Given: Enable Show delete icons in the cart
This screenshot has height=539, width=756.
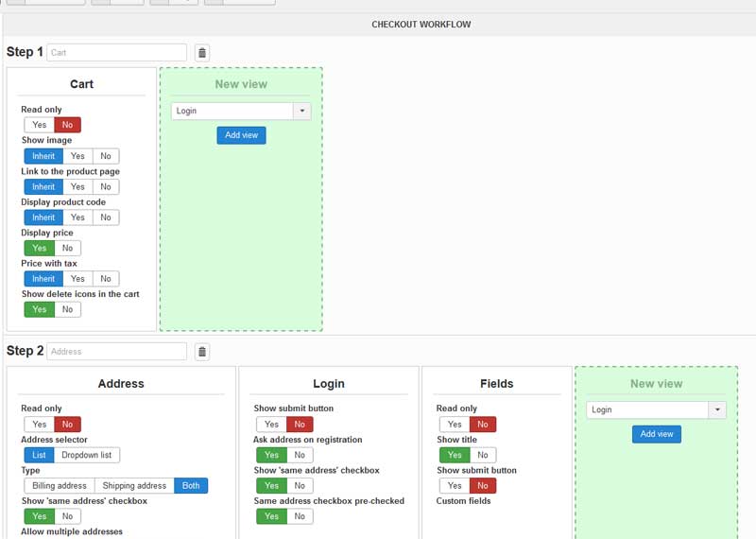Looking at the screenshot, I should click(39, 309).
